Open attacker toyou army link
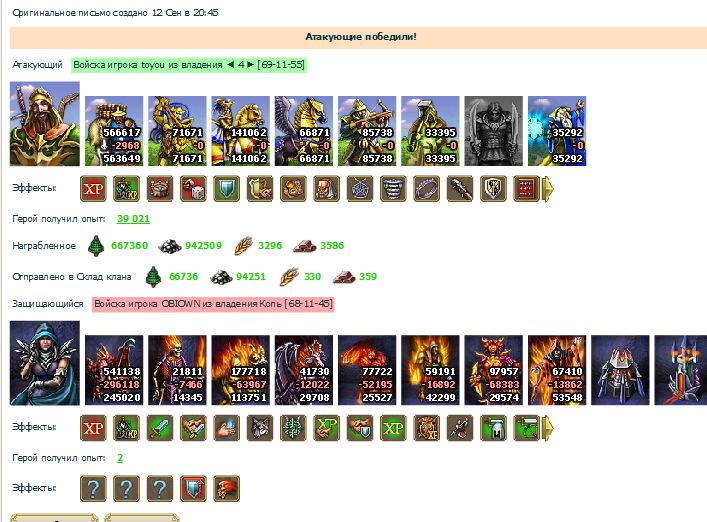 coord(189,65)
